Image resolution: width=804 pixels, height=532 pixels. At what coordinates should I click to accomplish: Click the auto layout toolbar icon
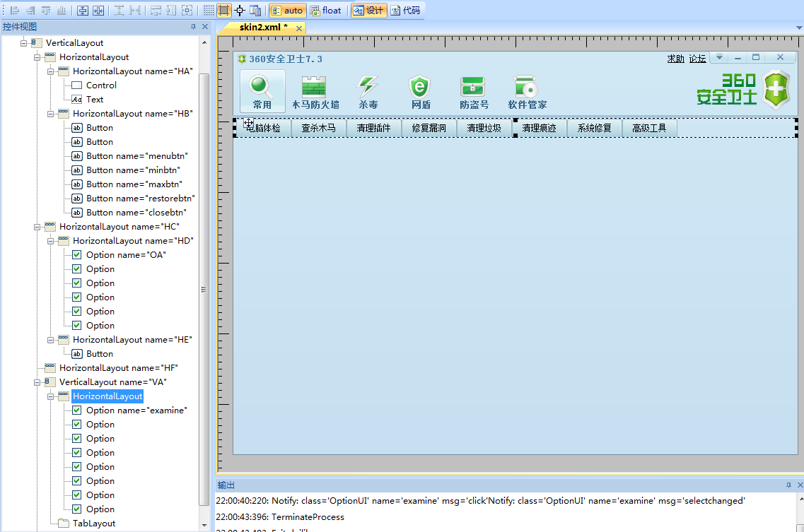coord(287,10)
